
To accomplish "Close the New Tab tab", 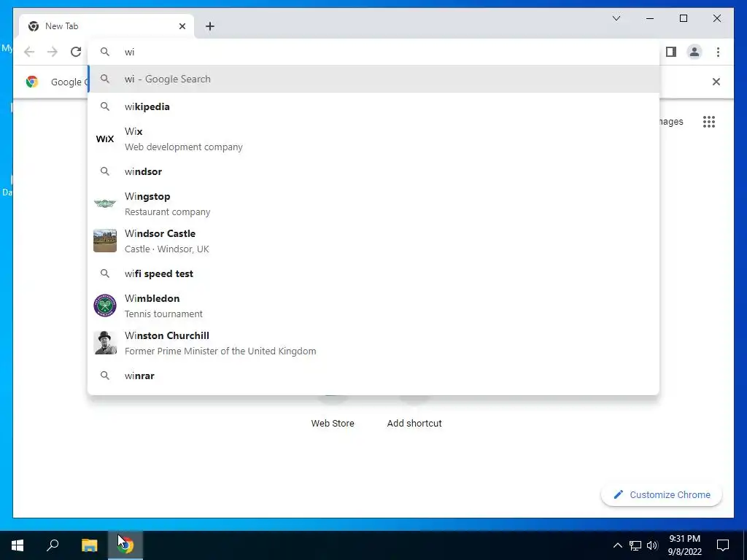I will point(182,26).
